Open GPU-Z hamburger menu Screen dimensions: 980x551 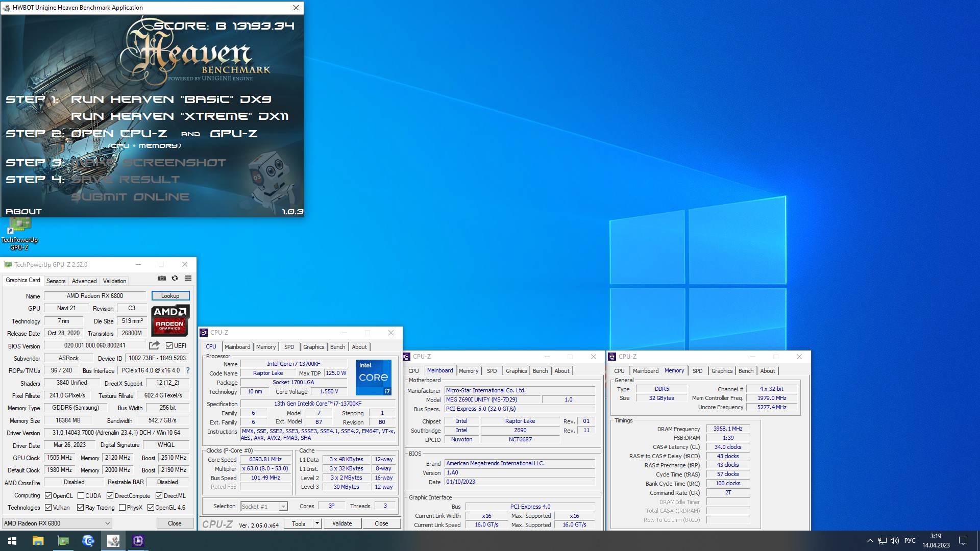(x=188, y=278)
